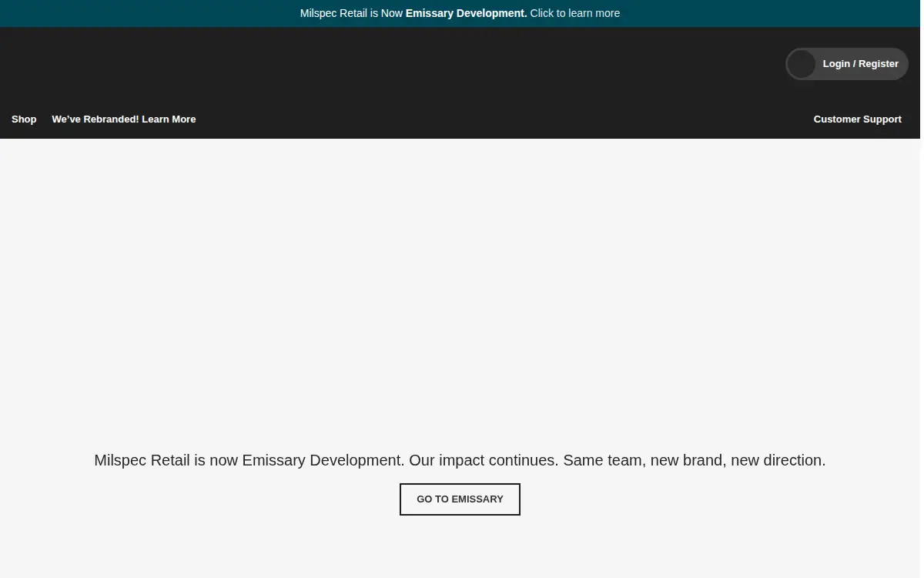Open the Login / Register button
Screen dimensions: 924x578
pos(847,64)
